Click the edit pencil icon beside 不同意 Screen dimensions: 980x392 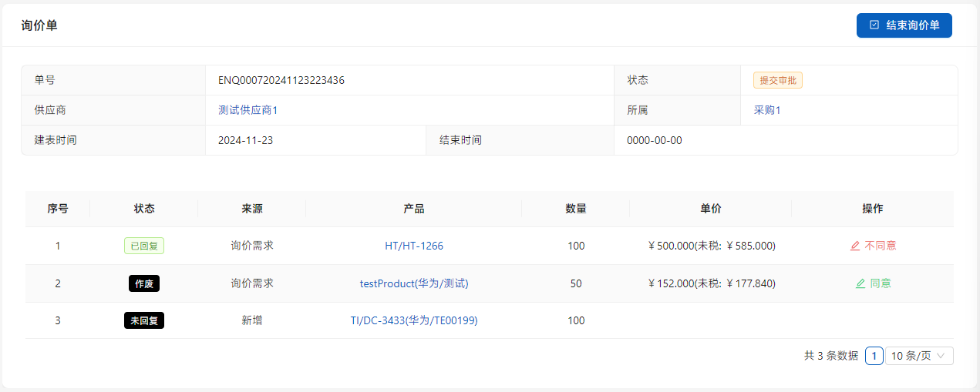(x=854, y=246)
